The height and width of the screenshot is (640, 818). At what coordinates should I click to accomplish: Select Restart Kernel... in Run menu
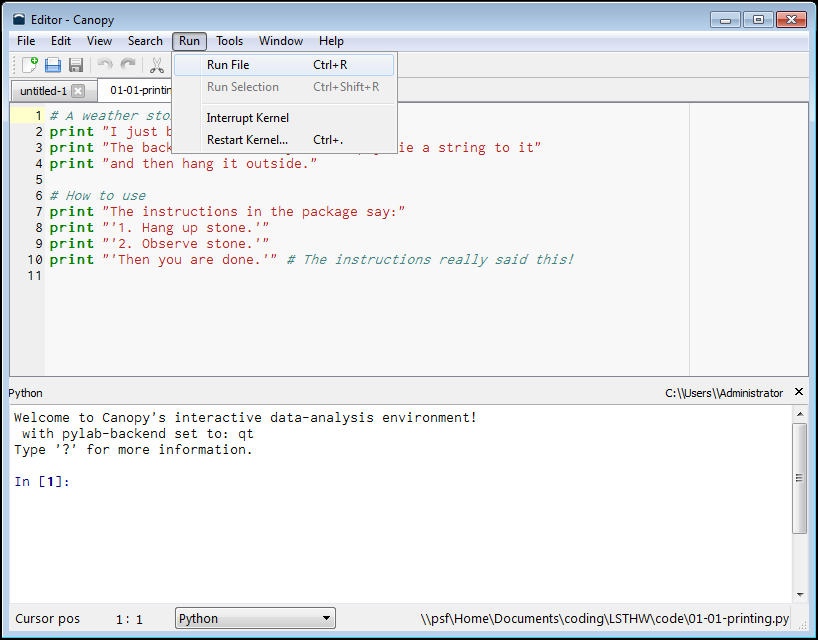point(247,140)
